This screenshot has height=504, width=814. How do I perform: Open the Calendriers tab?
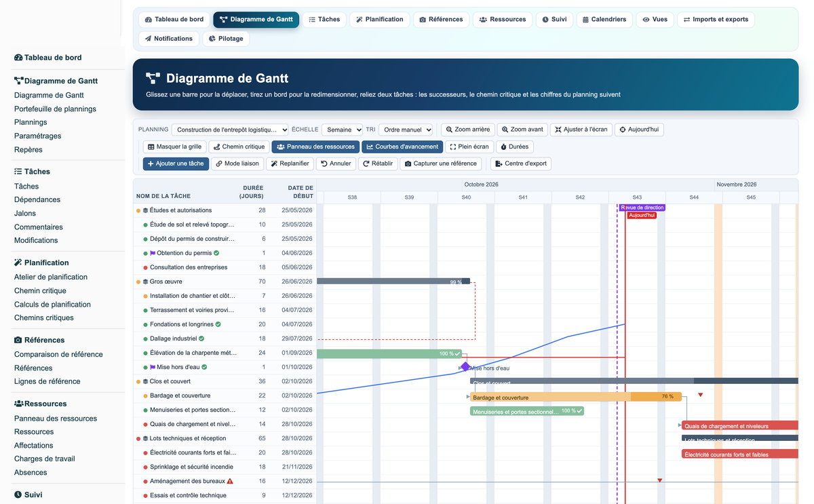(x=604, y=20)
